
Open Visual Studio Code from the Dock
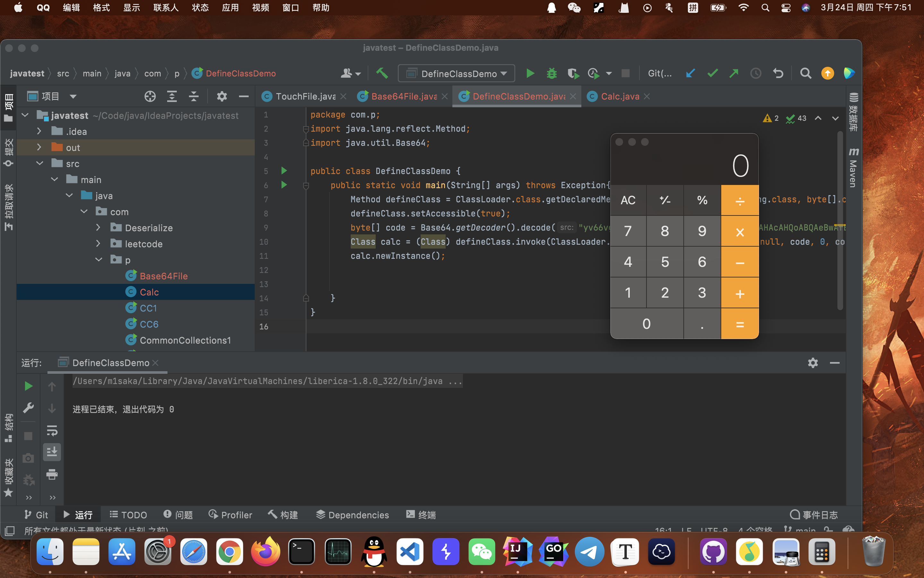pyautogui.click(x=410, y=552)
